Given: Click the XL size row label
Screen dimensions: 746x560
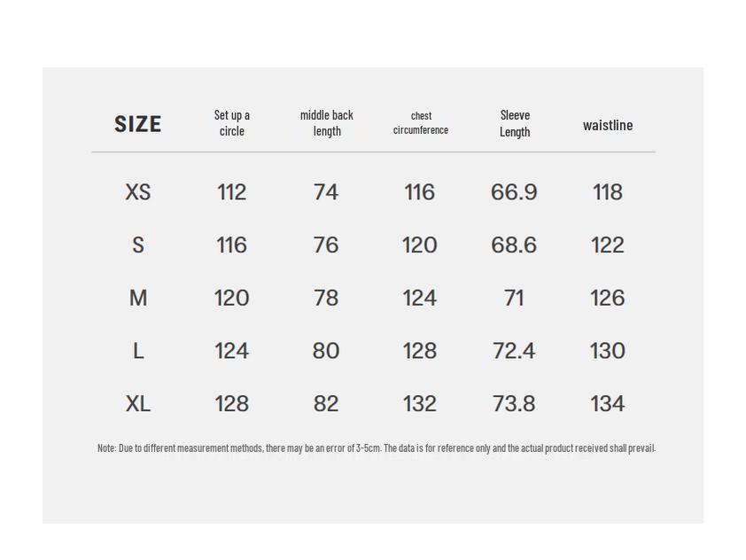Looking at the screenshot, I should tap(138, 404).
